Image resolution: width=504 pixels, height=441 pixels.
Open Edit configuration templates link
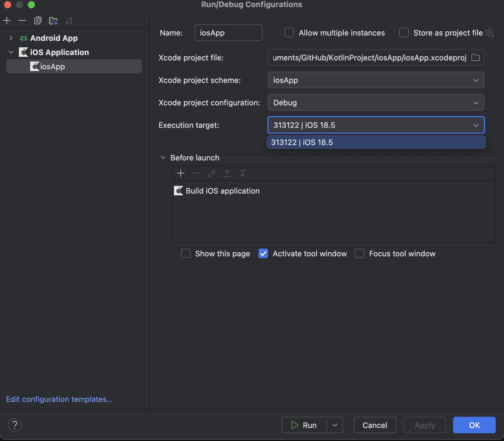coord(59,399)
